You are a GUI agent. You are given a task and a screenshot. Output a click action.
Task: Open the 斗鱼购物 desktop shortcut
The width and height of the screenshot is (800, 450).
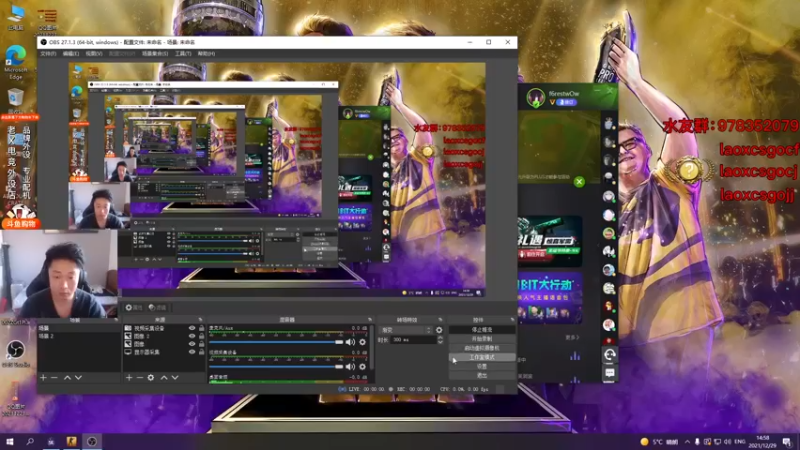[21, 216]
